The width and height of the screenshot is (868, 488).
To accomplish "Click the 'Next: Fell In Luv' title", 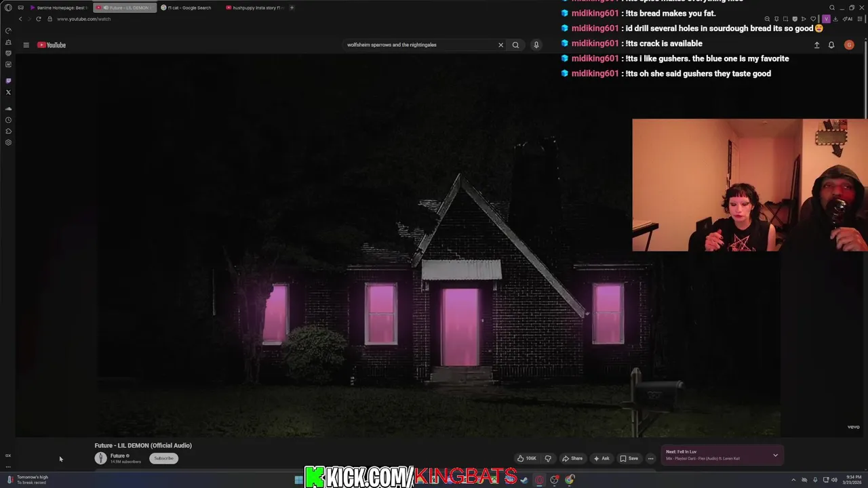I will coord(681,451).
